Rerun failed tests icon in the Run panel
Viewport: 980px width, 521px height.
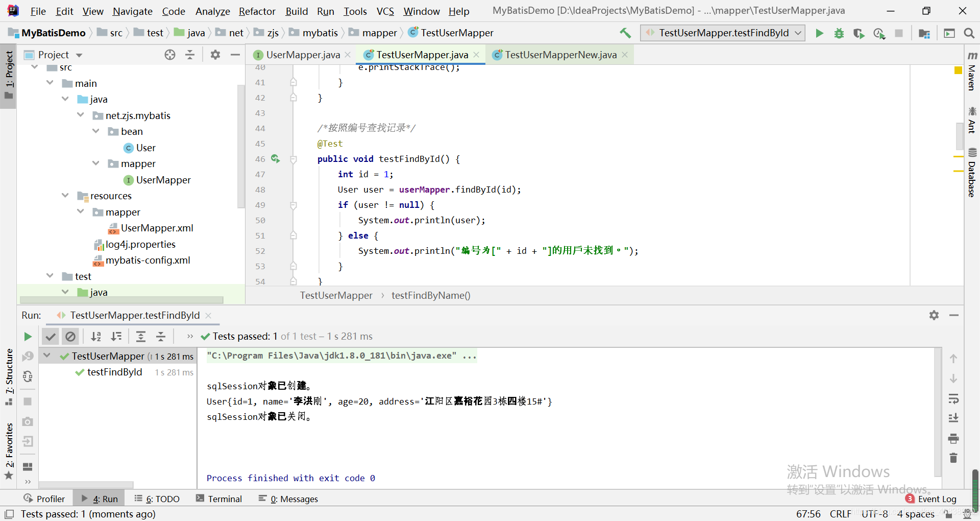coord(28,356)
